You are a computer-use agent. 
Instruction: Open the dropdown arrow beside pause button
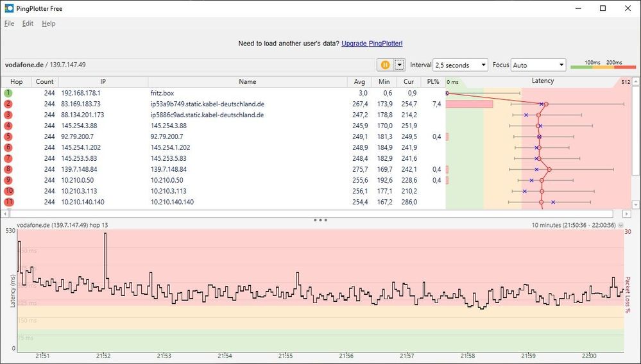click(x=400, y=65)
